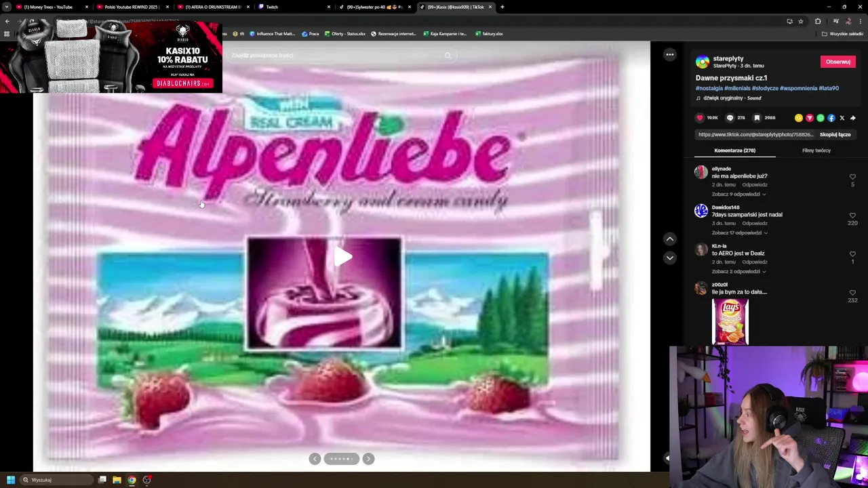The width and height of the screenshot is (868, 488).
Task: Open comments via the speech bubble icon
Action: point(730,118)
